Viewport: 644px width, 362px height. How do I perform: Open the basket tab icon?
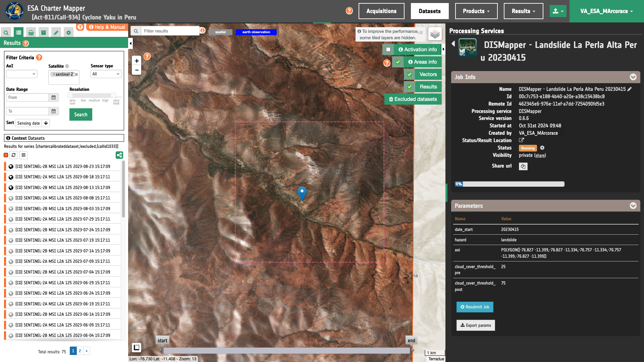click(x=31, y=33)
